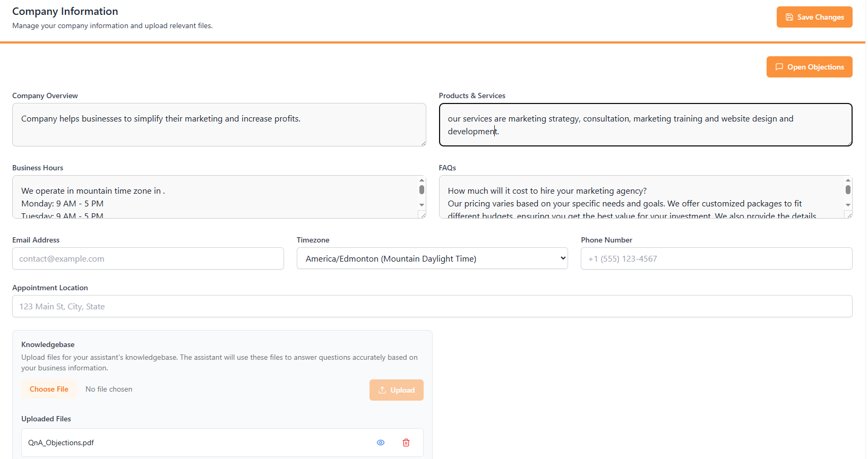Click the Choose File button

pos(49,389)
